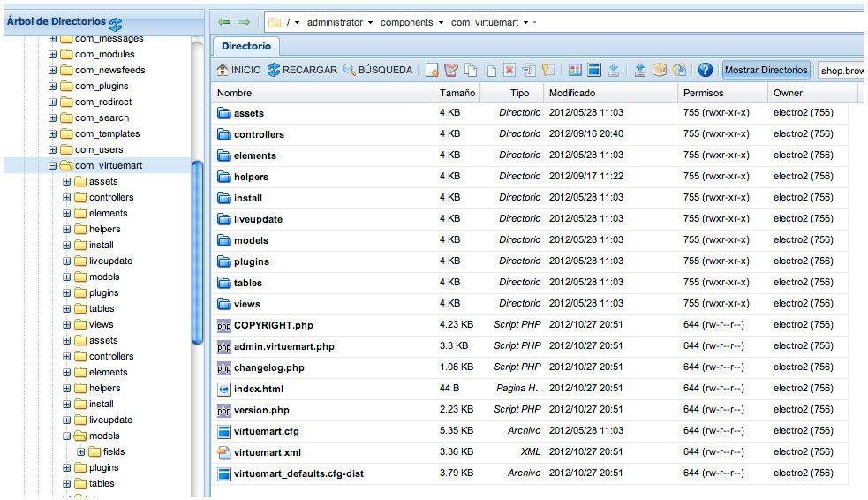Click the php icon next to COPYRIGHT.php
This screenshot has width=868, height=500.
coord(223,326)
